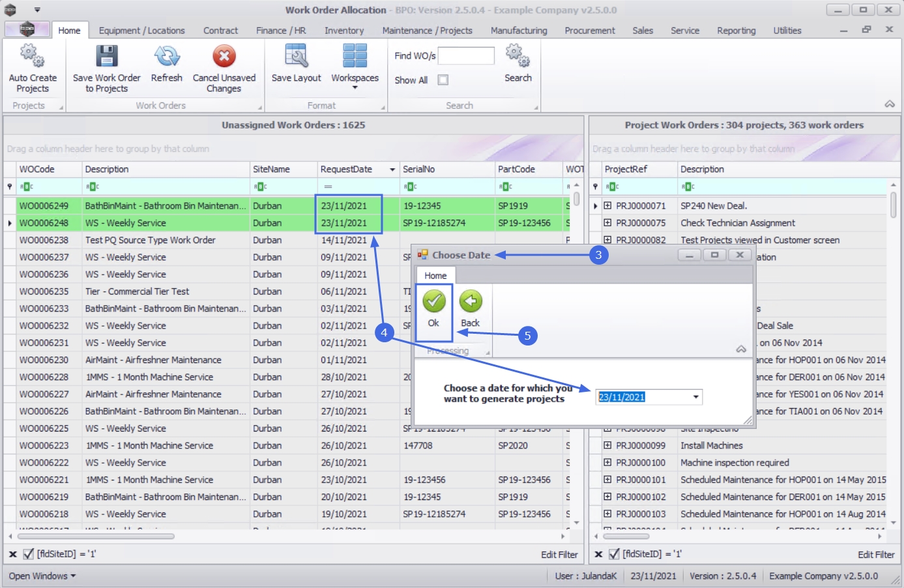
Task: Open the Work Orders group dialog launcher
Action: (x=259, y=108)
